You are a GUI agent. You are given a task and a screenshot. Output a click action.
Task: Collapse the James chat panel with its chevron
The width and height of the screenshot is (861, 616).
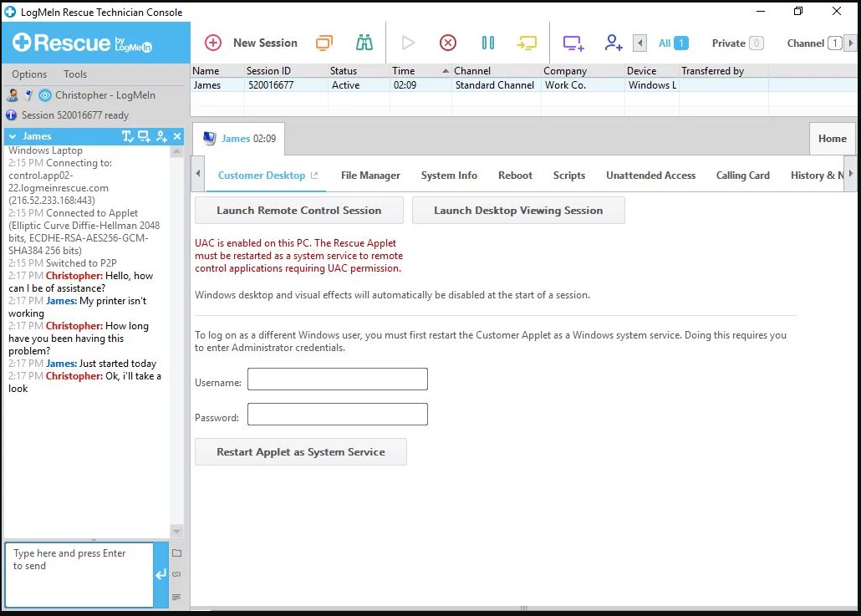12,135
